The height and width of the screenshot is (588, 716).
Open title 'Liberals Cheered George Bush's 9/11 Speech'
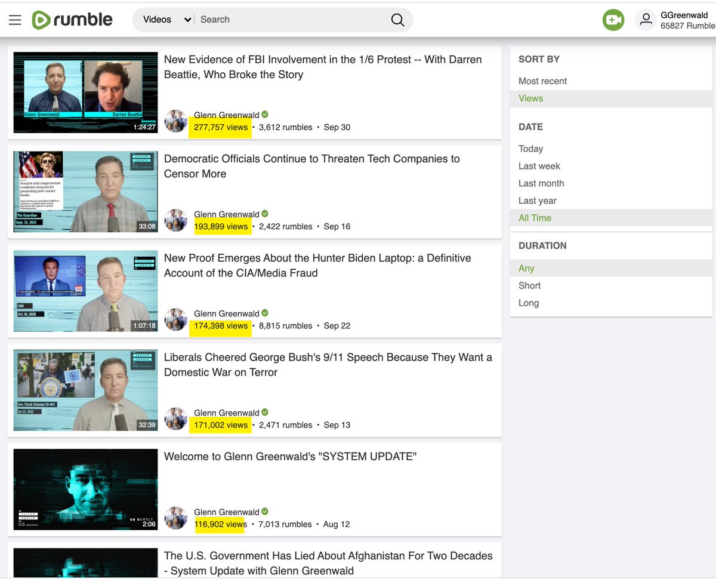pos(328,365)
